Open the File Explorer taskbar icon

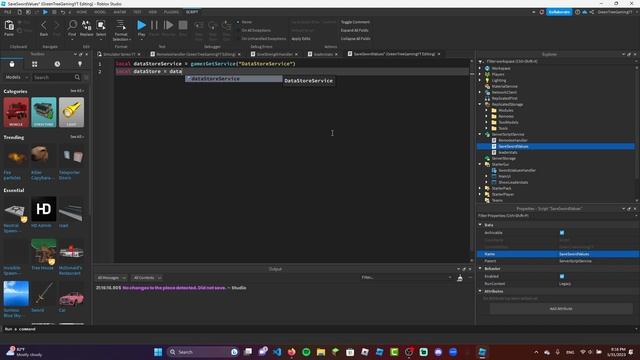321,352
